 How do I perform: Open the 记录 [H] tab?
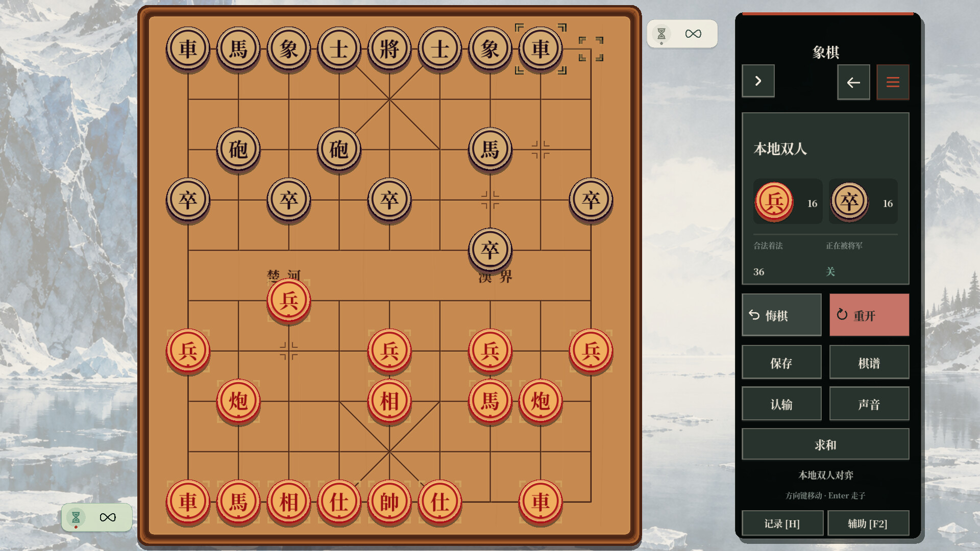click(x=782, y=523)
